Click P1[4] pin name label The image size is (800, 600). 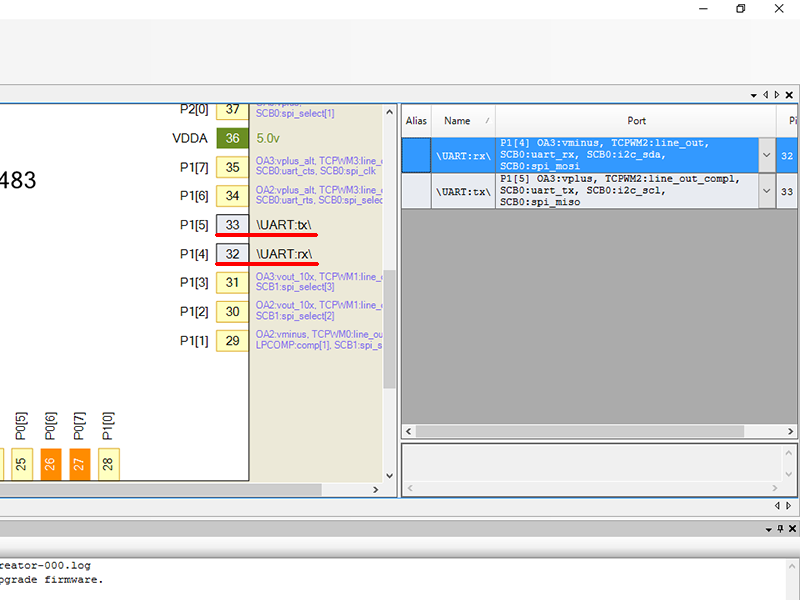[194, 254]
